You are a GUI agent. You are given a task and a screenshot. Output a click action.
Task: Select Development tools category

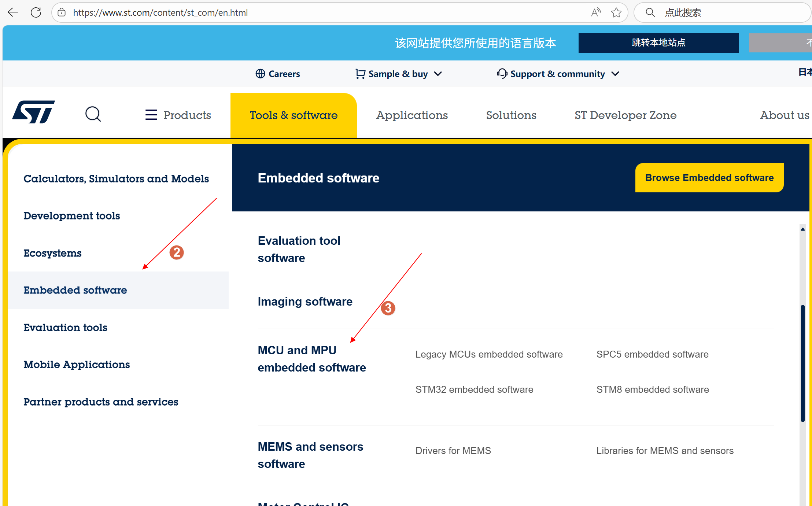coord(72,216)
